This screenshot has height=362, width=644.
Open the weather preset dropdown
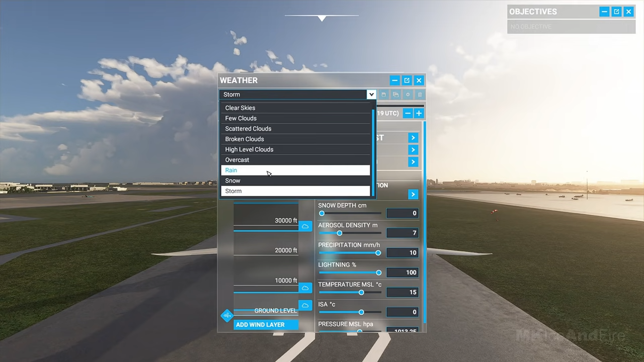click(x=371, y=95)
